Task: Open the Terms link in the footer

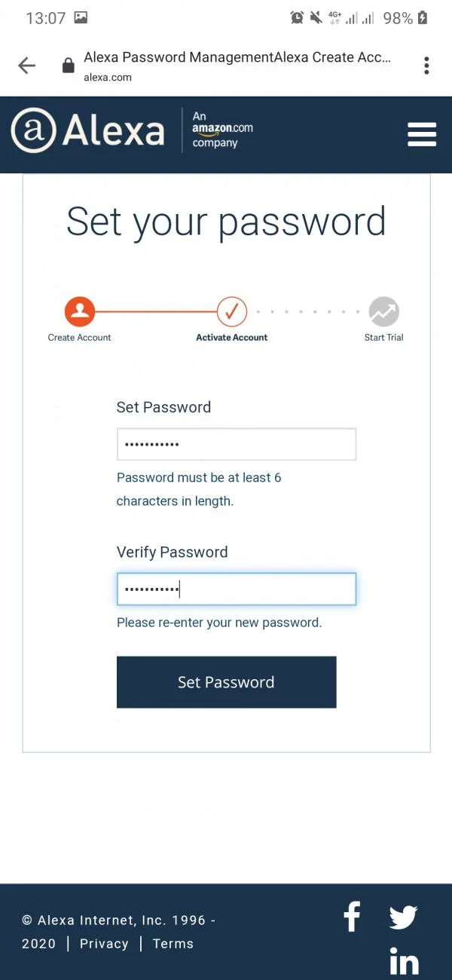Action: point(173,944)
